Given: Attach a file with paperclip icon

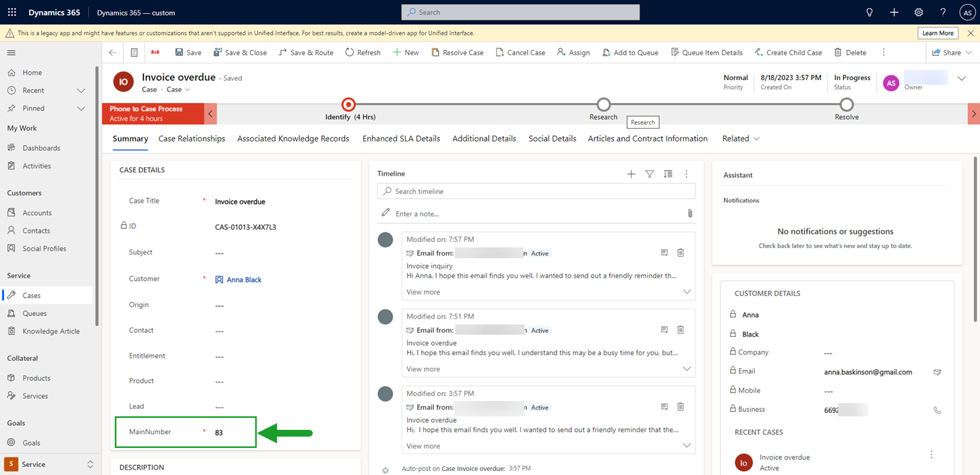Looking at the screenshot, I should coord(690,214).
